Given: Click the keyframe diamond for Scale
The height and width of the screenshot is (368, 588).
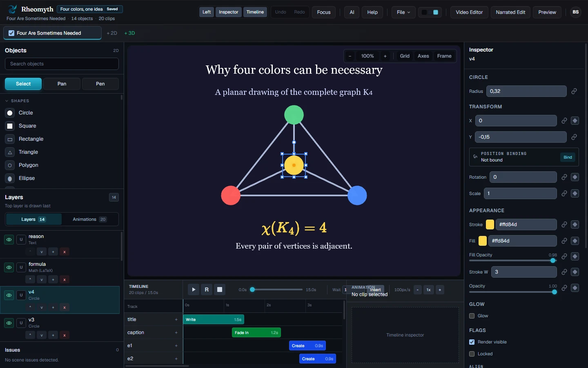Looking at the screenshot, I should pos(575,193).
